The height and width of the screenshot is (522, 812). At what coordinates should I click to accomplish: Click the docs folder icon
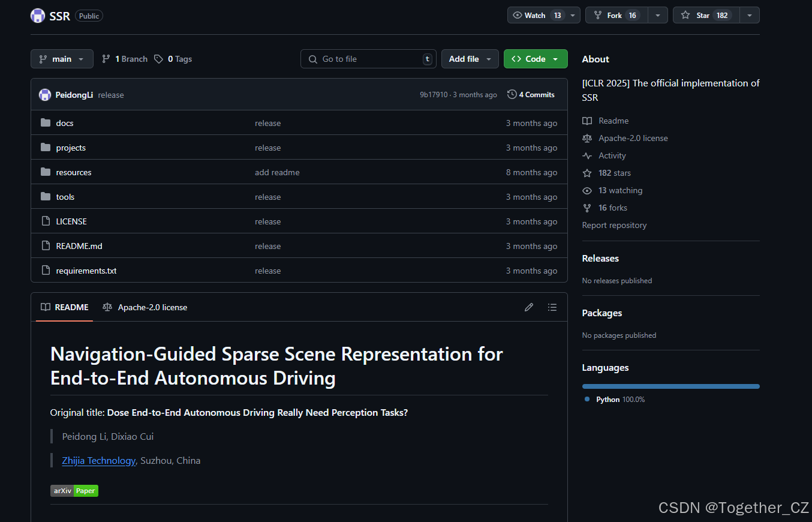[46, 123]
